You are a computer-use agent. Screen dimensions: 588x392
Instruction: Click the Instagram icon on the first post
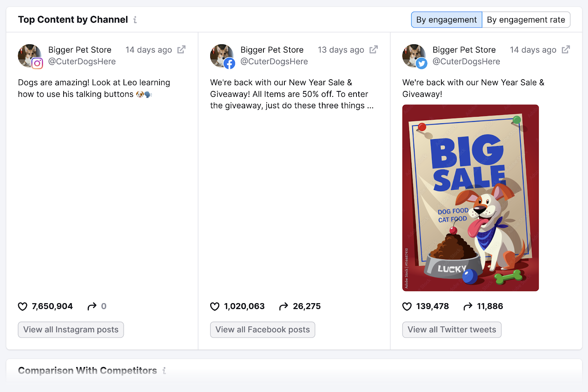click(37, 63)
